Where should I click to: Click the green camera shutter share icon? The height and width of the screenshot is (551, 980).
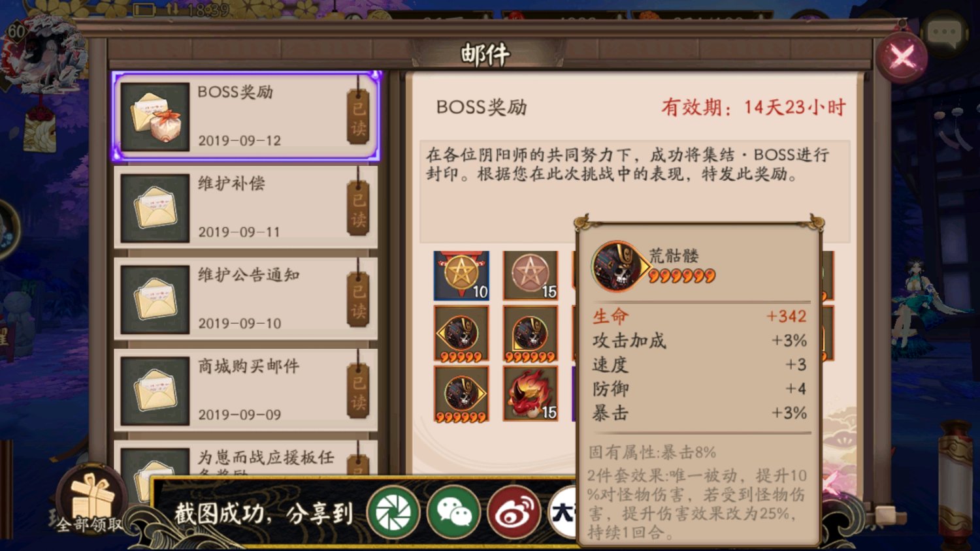[393, 512]
